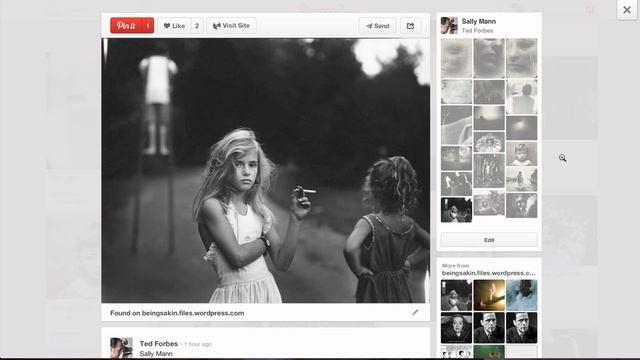This screenshot has width=640, height=360.
Task: Click the like count number 2
Action: (197, 26)
